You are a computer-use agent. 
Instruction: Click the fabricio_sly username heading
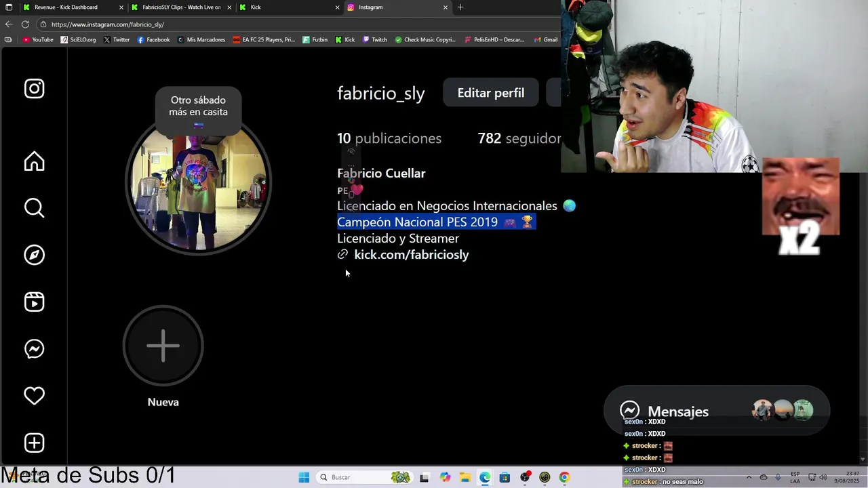tap(381, 94)
